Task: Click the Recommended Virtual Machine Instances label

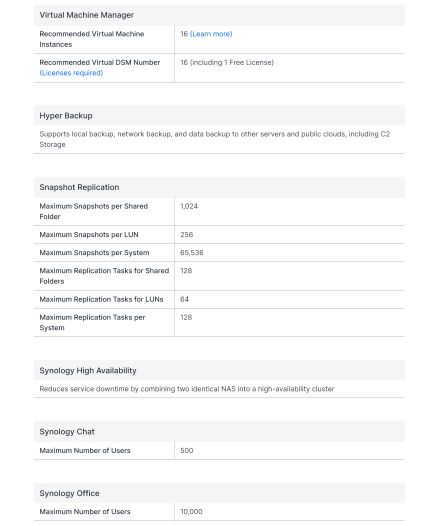Action: pos(92,39)
